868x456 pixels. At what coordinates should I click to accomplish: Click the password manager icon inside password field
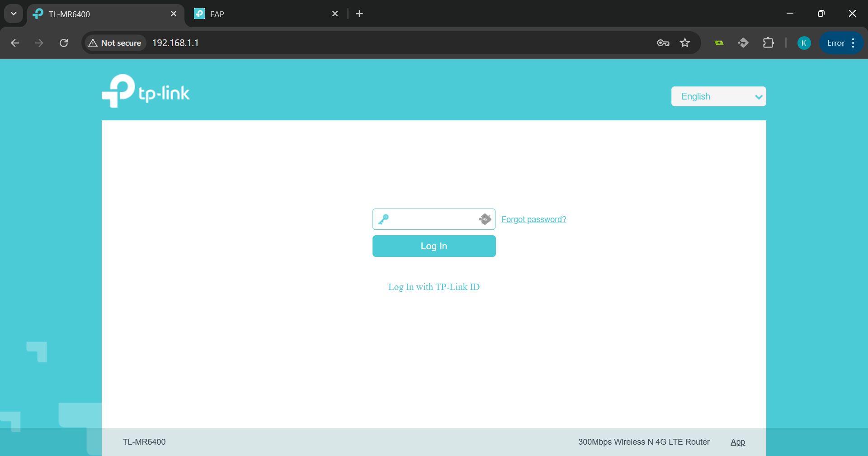[x=485, y=219]
